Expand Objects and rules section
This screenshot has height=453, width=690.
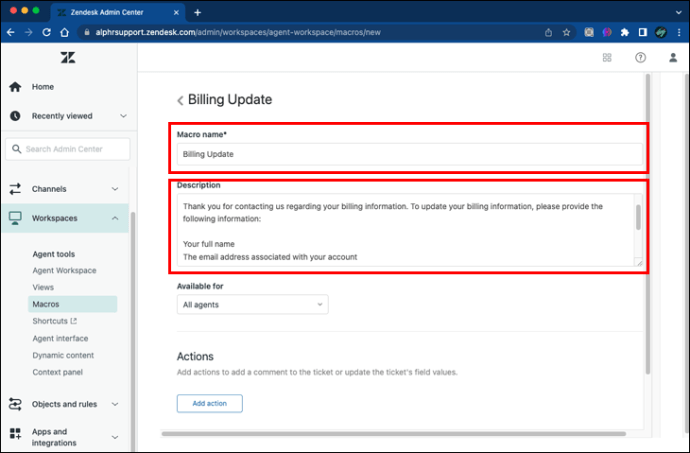(x=115, y=404)
